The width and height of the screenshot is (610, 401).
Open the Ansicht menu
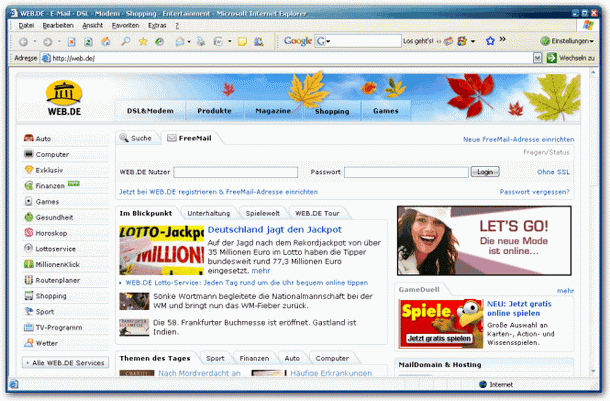point(92,26)
